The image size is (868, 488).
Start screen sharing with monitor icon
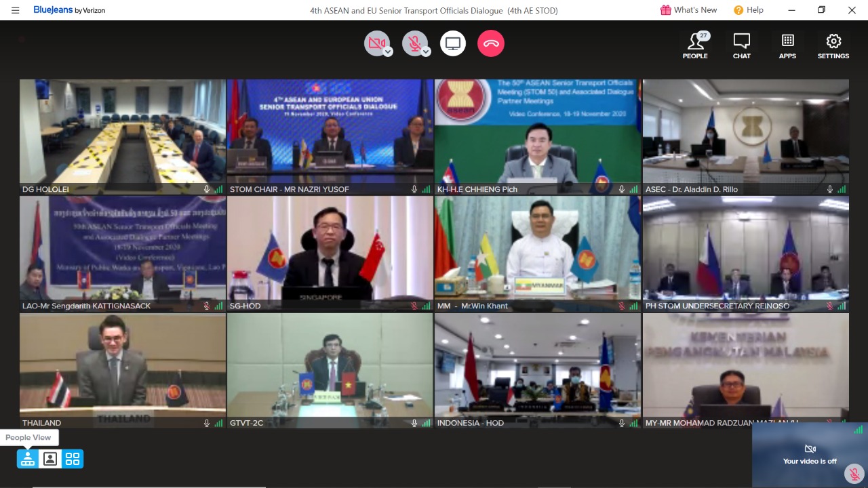pyautogui.click(x=453, y=43)
